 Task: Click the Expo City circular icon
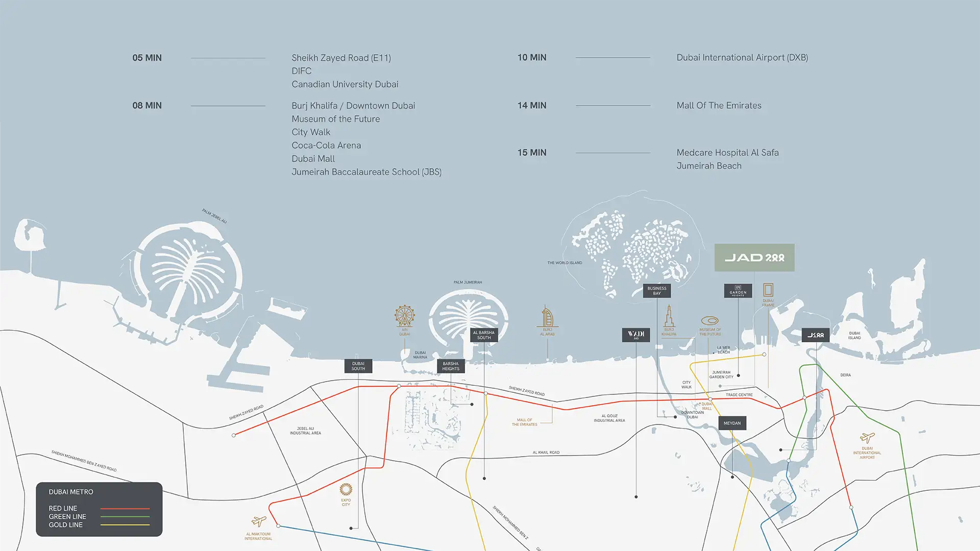click(346, 490)
